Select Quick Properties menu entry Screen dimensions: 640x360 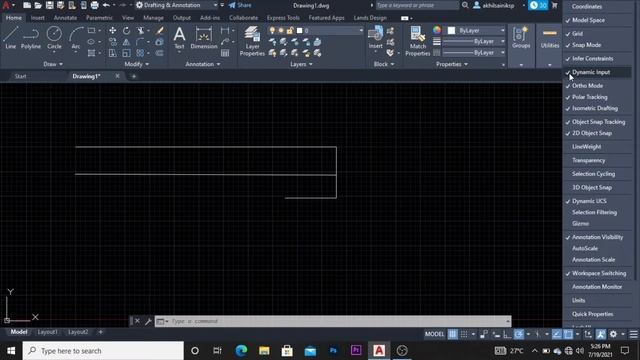(x=597, y=314)
